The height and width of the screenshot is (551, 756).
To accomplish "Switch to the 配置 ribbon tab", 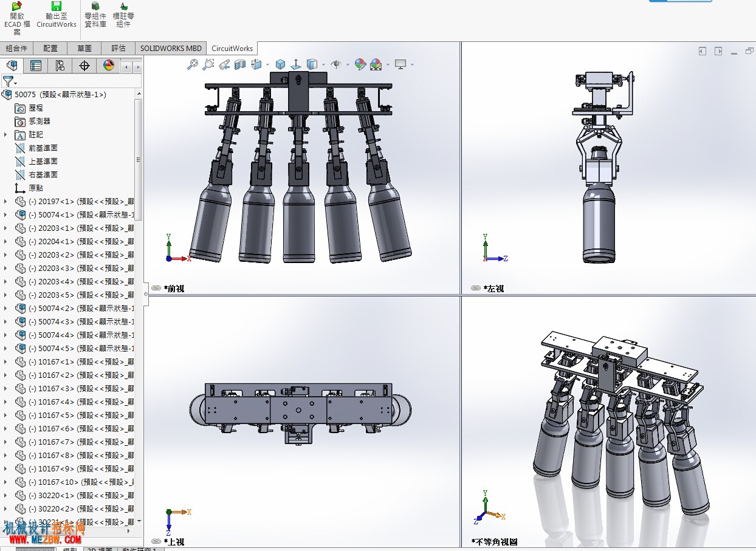I will click(50, 48).
